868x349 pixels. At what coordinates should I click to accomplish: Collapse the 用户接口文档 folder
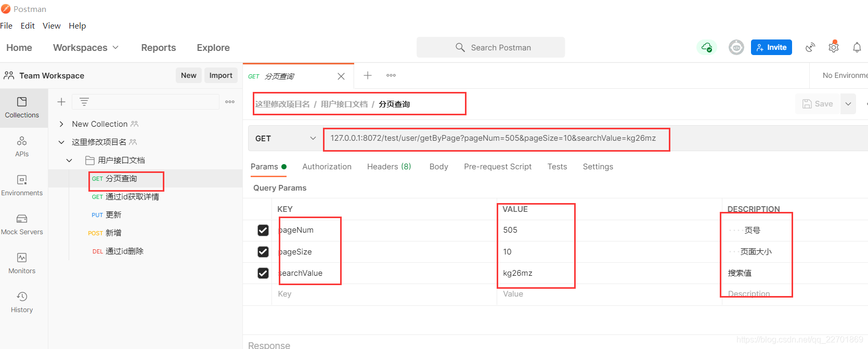pyautogui.click(x=69, y=160)
